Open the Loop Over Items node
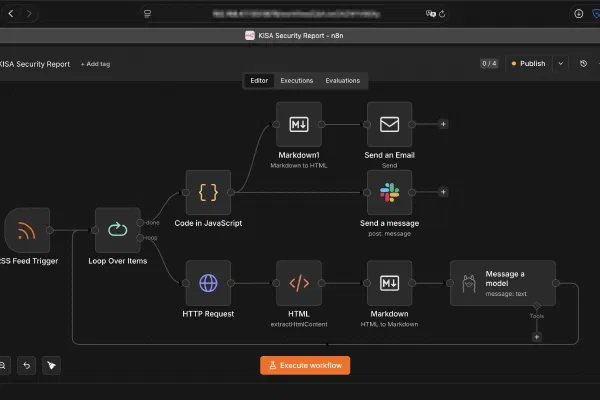600x400 pixels. pyautogui.click(x=117, y=230)
